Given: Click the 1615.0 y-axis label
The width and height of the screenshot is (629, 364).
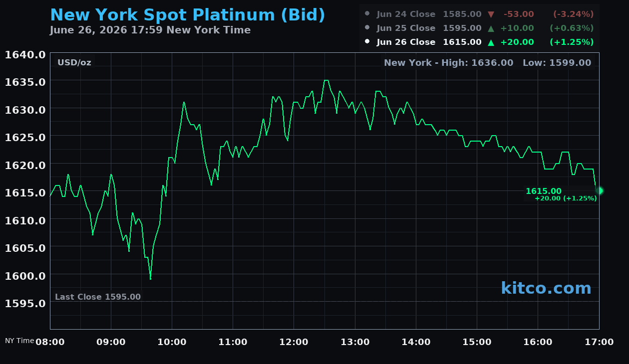Looking at the screenshot, I should 25,192.
